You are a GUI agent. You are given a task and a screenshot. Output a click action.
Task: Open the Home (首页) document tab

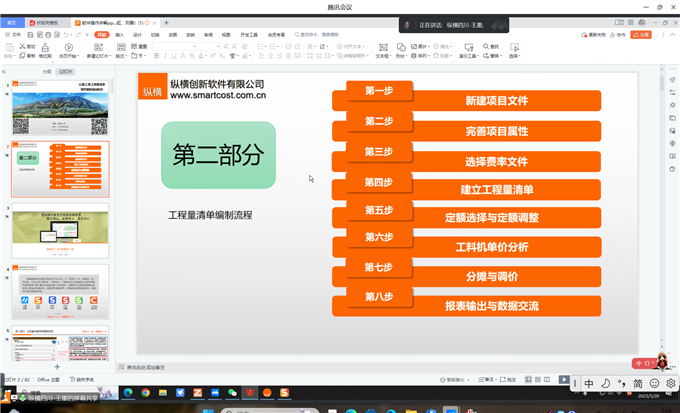point(12,23)
